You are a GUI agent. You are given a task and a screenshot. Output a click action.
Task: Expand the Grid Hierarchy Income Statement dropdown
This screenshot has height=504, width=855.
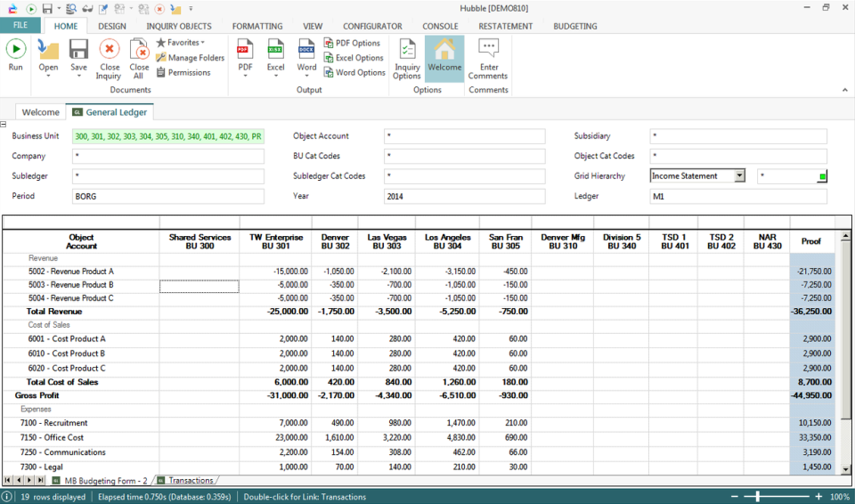point(738,176)
